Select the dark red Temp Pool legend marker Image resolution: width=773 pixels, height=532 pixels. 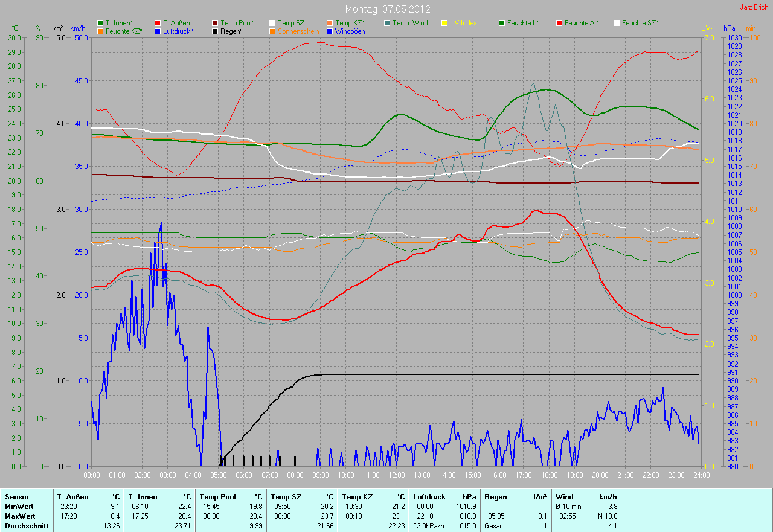click(215, 23)
